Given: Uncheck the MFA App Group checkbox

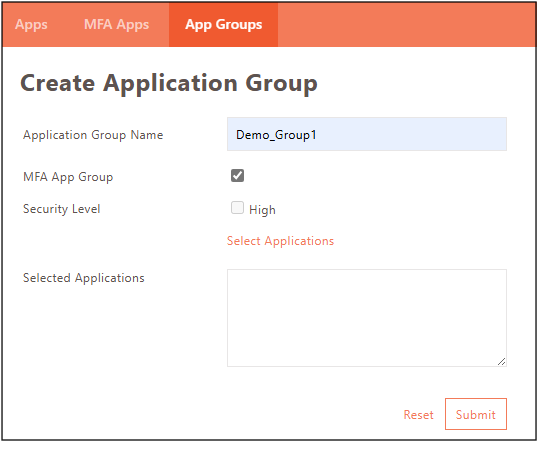Looking at the screenshot, I should pyautogui.click(x=237, y=176).
